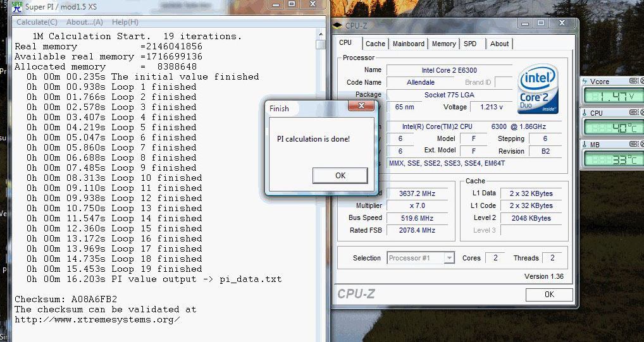Switch to the SPD tab in CPU-Z
Viewport: 644px width, 342px height.
click(470, 44)
